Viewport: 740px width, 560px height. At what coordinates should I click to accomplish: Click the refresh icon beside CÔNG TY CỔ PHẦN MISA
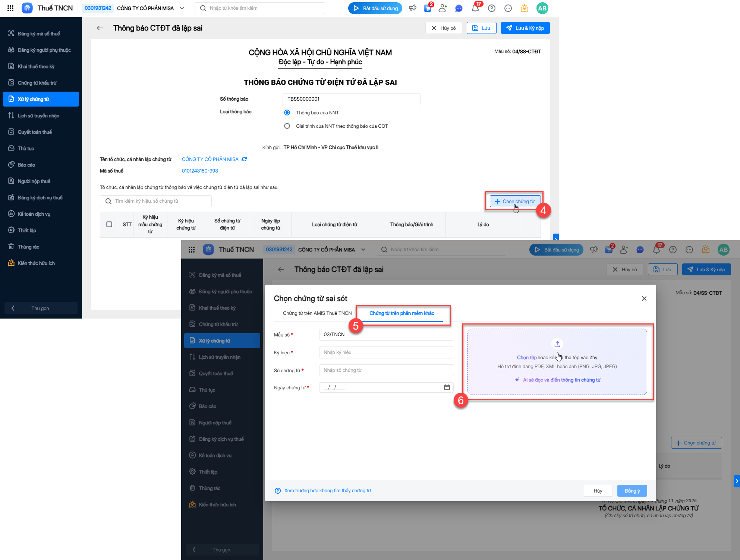(244, 159)
